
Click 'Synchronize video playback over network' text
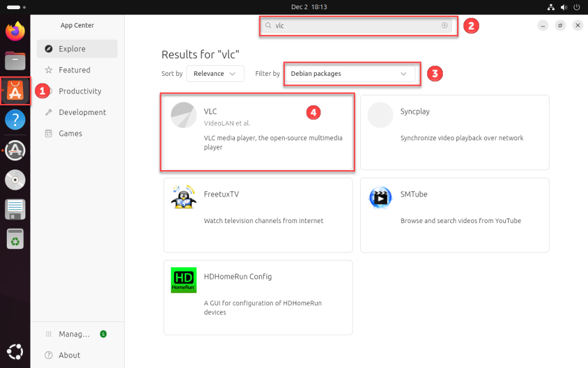click(x=462, y=138)
